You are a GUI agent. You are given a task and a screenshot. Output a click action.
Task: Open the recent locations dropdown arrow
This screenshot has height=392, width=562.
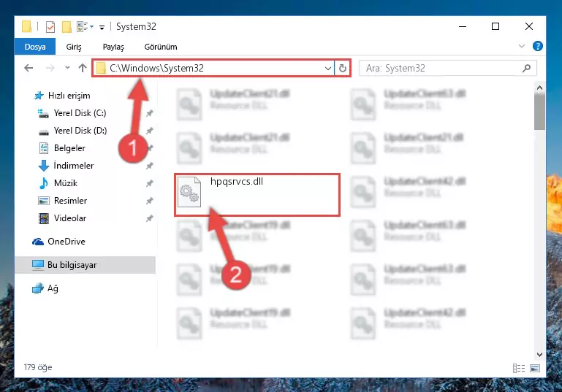(67, 68)
